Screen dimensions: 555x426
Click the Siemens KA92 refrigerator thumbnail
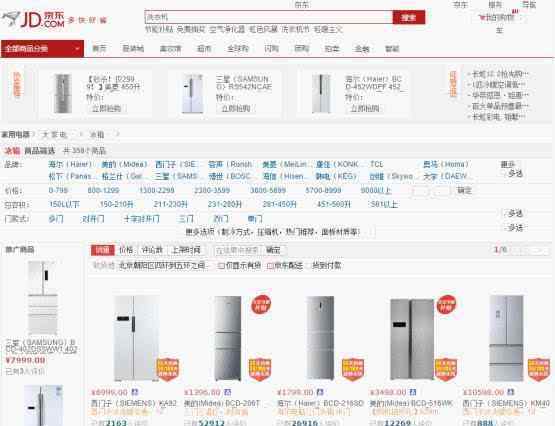[x=136, y=338]
